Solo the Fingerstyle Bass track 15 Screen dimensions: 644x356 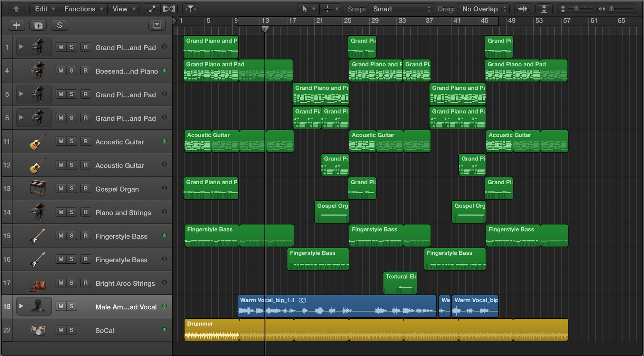(71, 236)
